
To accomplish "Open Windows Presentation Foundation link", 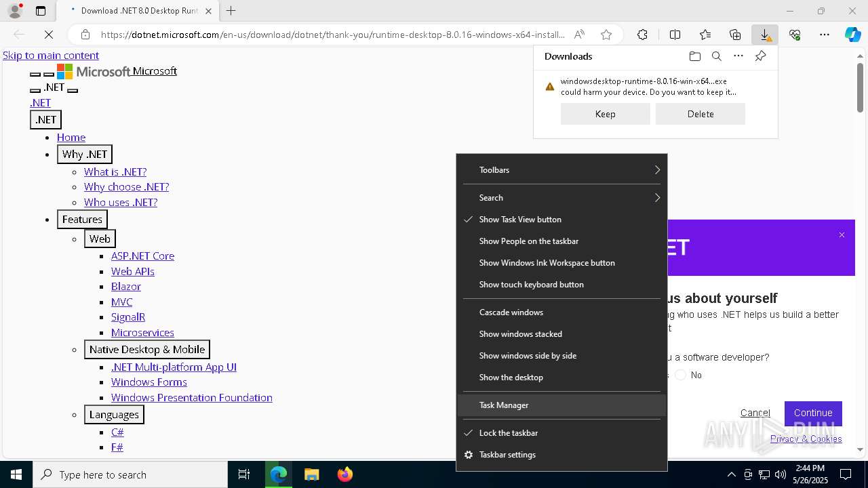I will point(192,397).
